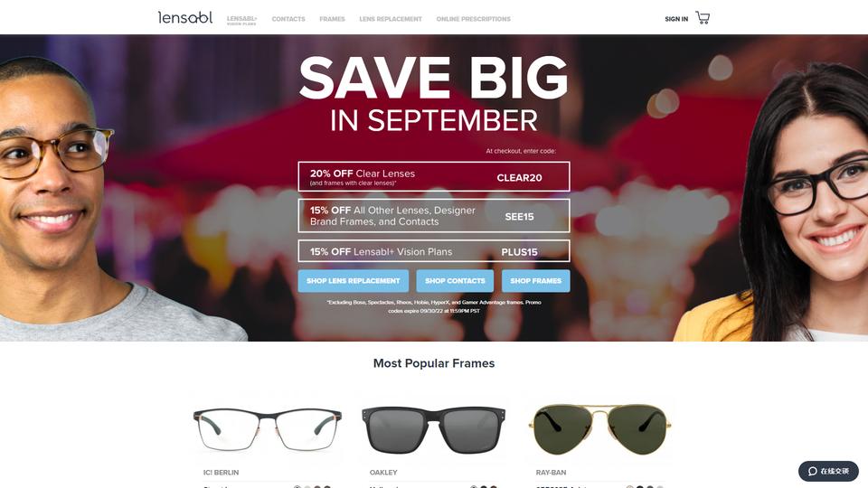Viewport: 868px width, 488px height.
Task: Select Lens Replacement in the navigation
Action: (x=391, y=19)
